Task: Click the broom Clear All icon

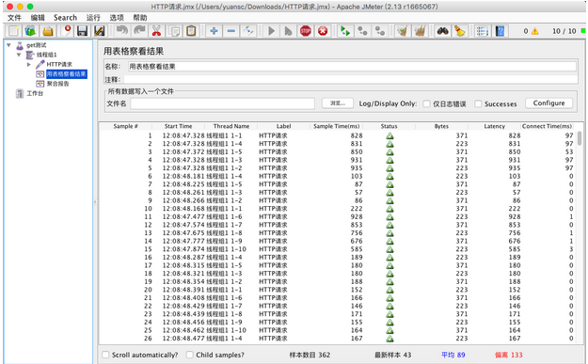Action: coord(420,31)
